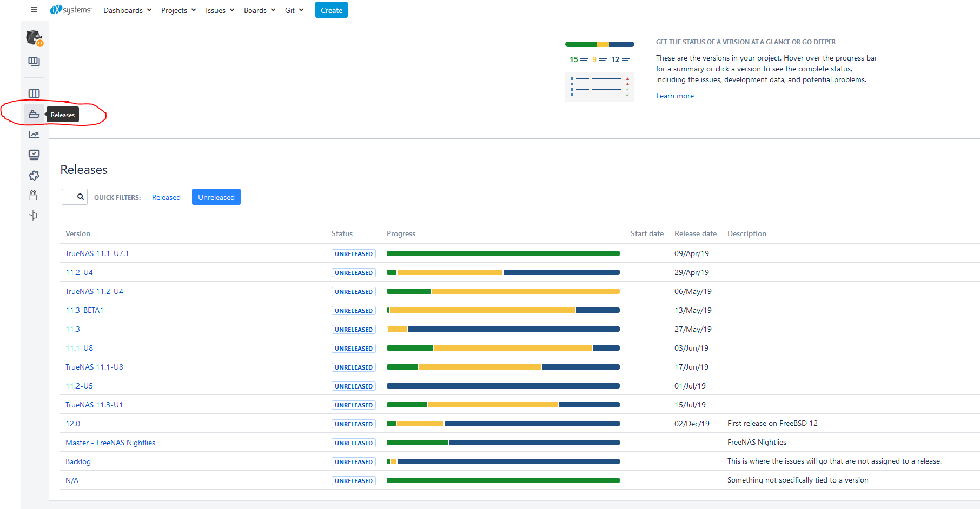Open the Backlog version

[78, 461]
